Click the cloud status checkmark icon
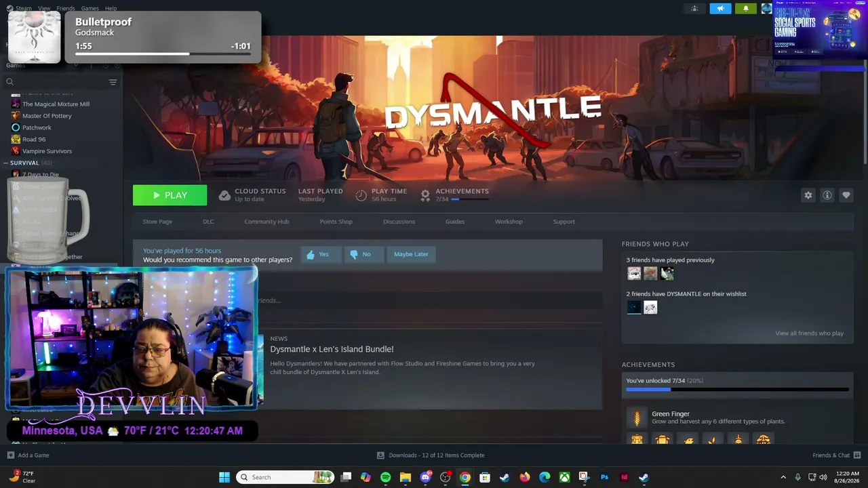868x488 pixels. click(x=224, y=195)
